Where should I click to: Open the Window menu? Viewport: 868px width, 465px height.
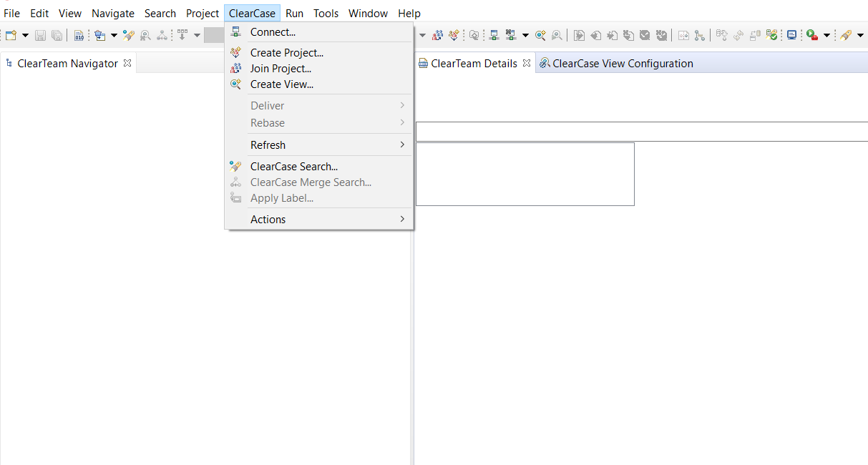[368, 14]
